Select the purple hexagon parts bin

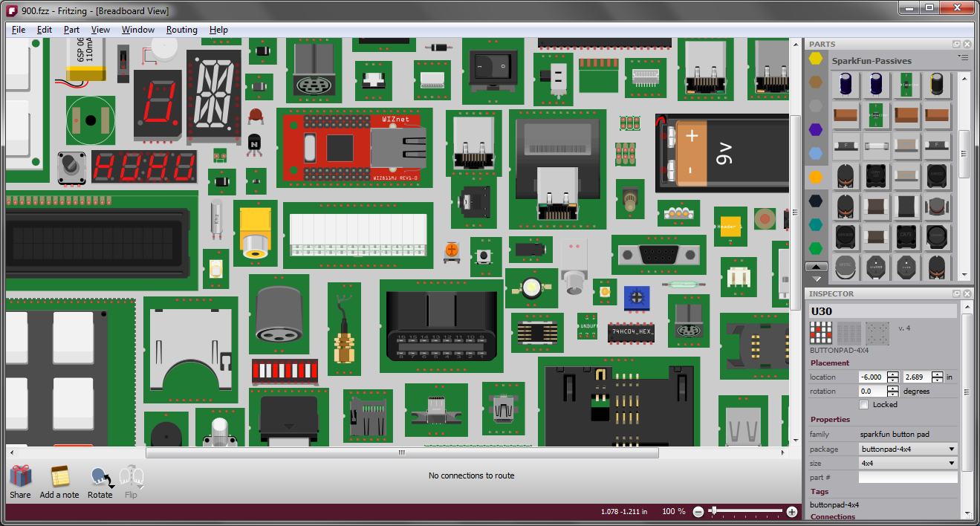pyautogui.click(x=816, y=129)
